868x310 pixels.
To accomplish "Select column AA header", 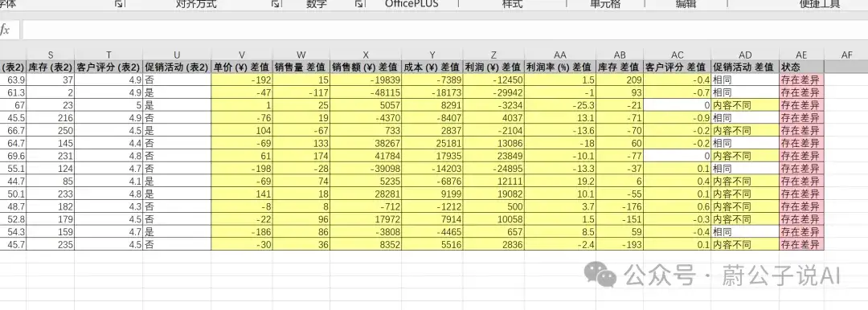I will (560, 55).
